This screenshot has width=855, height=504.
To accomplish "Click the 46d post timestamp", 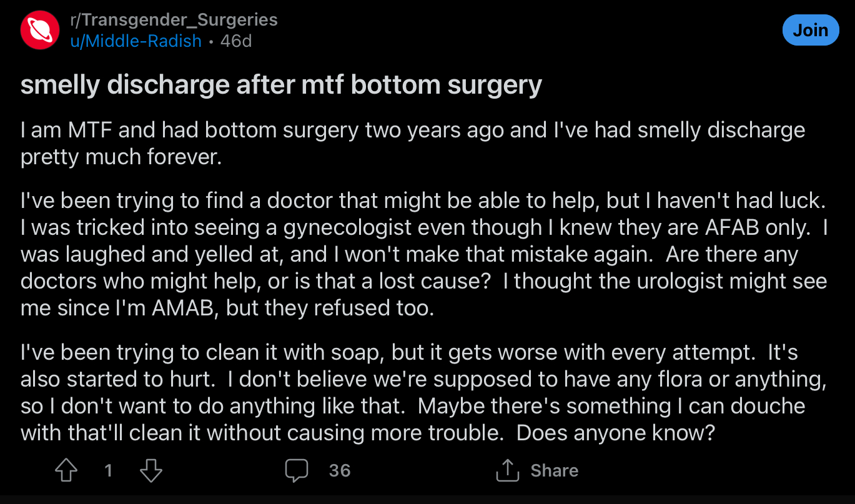I will point(237,41).
